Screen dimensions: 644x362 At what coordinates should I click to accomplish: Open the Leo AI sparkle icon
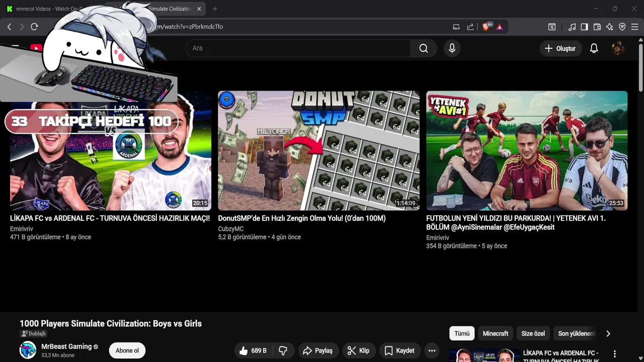pos(610,27)
